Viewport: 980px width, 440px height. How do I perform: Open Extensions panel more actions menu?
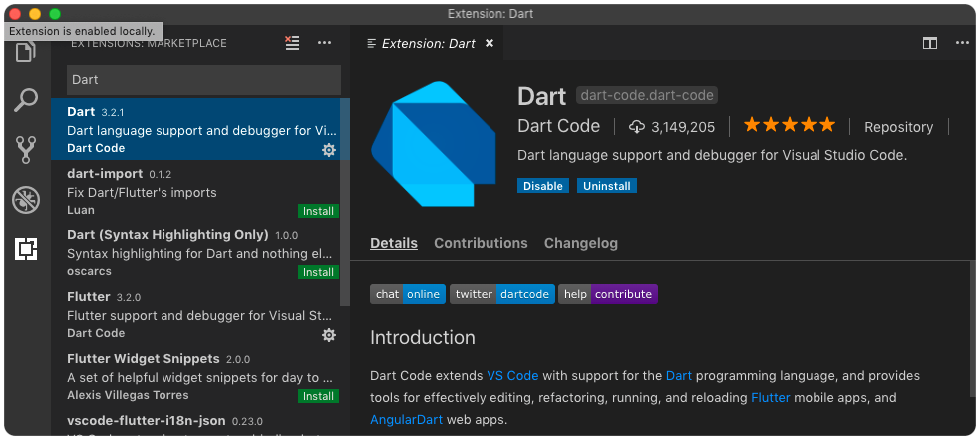coord(324,43)
